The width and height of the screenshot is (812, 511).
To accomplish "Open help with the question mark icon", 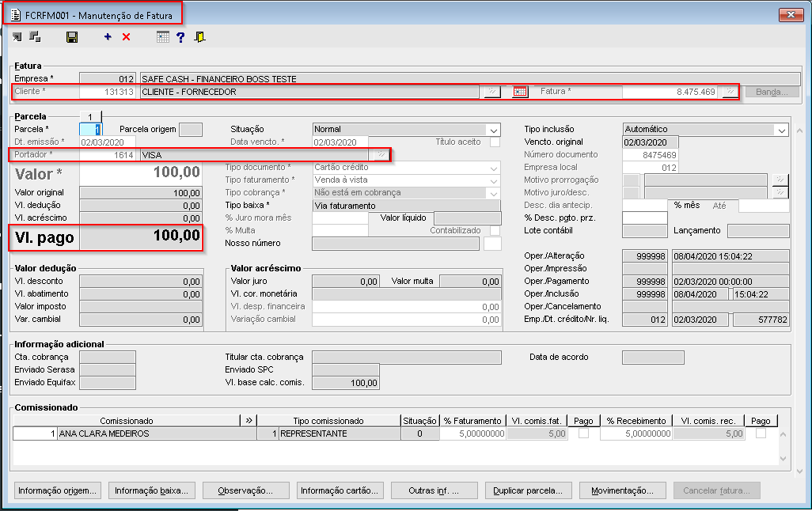I will click(x=180, y=37).
